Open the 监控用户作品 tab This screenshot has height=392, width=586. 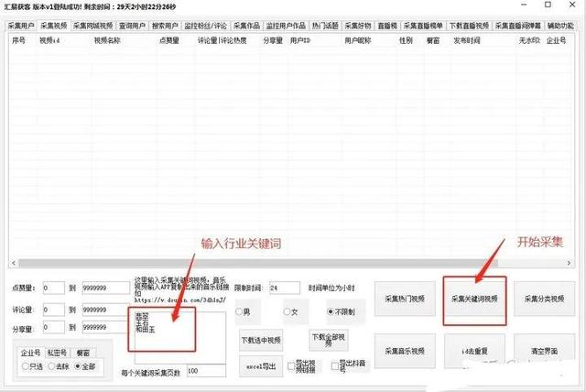(x=286, y=26)
